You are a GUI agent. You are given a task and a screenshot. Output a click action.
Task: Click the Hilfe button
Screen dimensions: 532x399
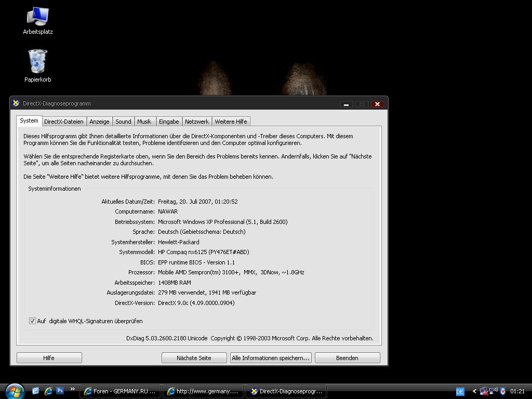tap(49, 357)
